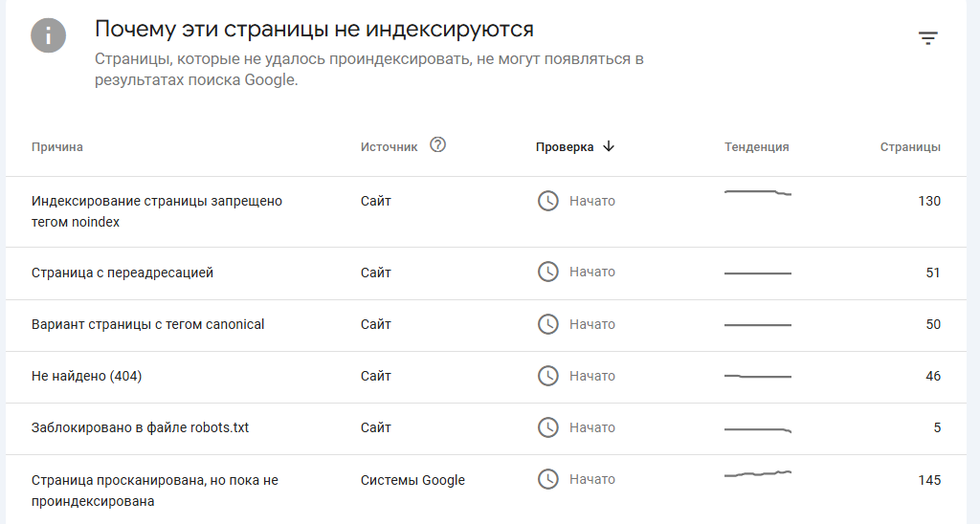Image resolution: width=980 pixels, height=524 pixels.
Task: Open the filter rows icon
Action: [x=927, y=38]
